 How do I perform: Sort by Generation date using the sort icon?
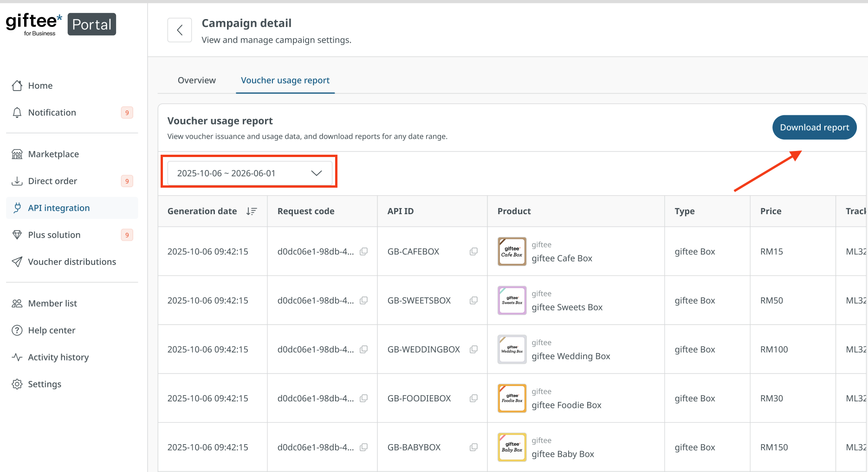[x=252, y=211]
